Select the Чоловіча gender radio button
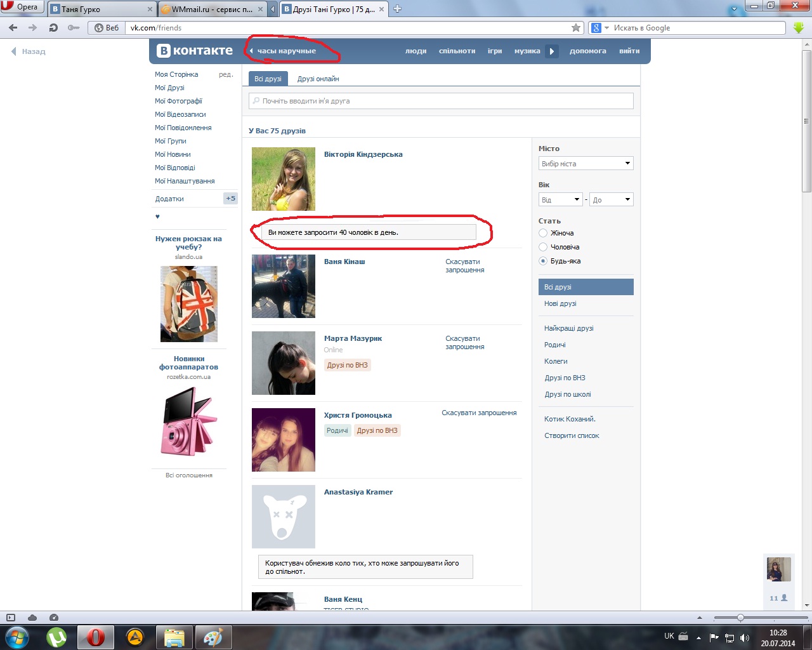This screenshot has width=812, height=650. pyautogui.click(x=543, y=247)
